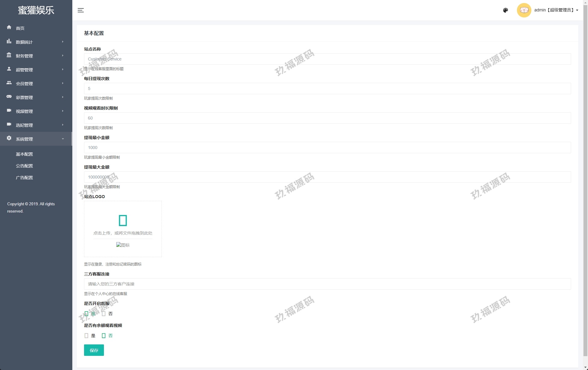
Task: Click the video camera icon for 视频管理
Action: (9, 110)
